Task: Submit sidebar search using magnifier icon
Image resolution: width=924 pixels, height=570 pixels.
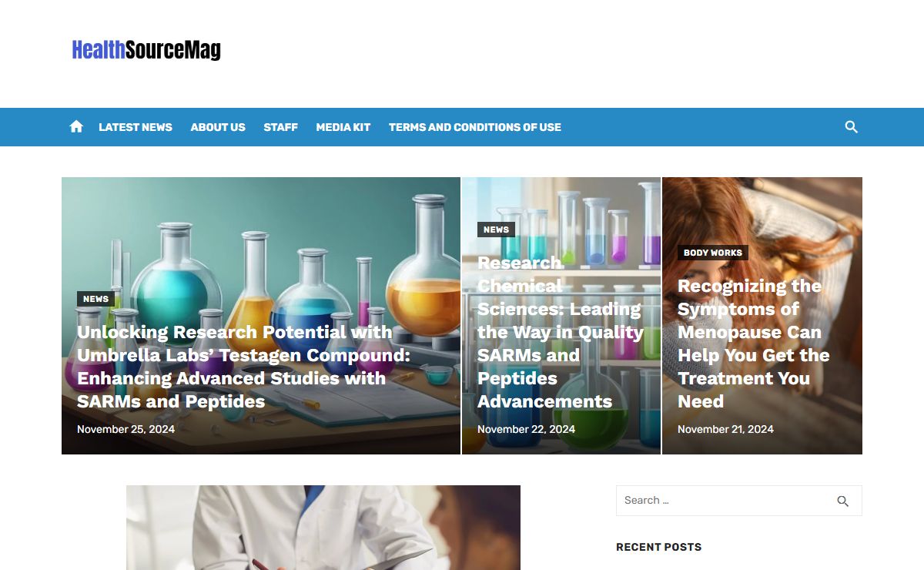Action: pyautogui.click(x=843, y=501)
